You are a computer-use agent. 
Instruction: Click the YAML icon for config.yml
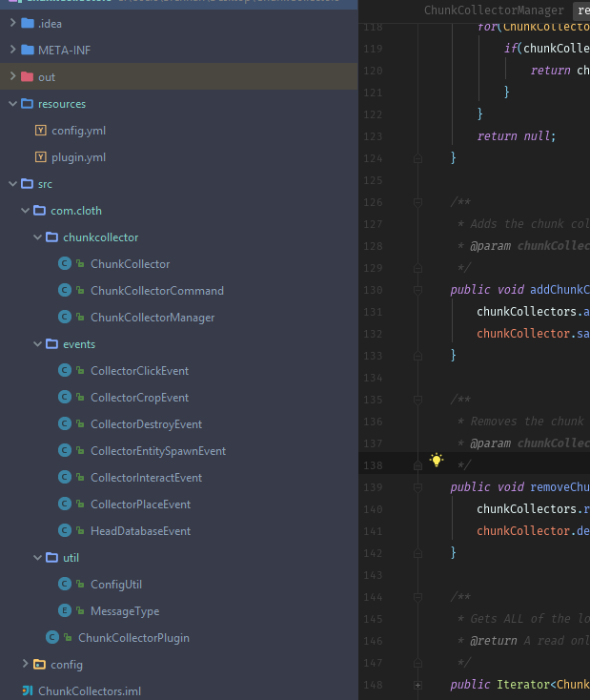point(41,130)
